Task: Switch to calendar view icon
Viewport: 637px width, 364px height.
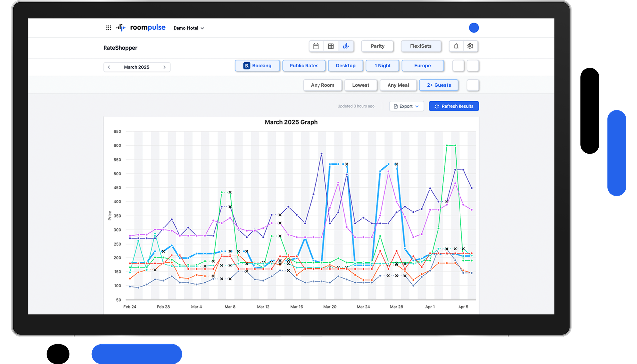Action: (316, 46)
